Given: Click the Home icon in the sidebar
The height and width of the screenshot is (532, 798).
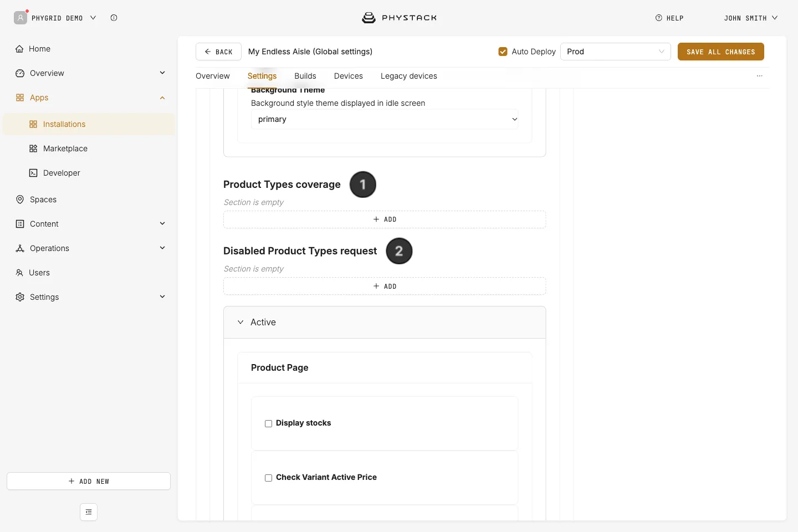Looking at the screenshot, I should [x=19, y=49].
